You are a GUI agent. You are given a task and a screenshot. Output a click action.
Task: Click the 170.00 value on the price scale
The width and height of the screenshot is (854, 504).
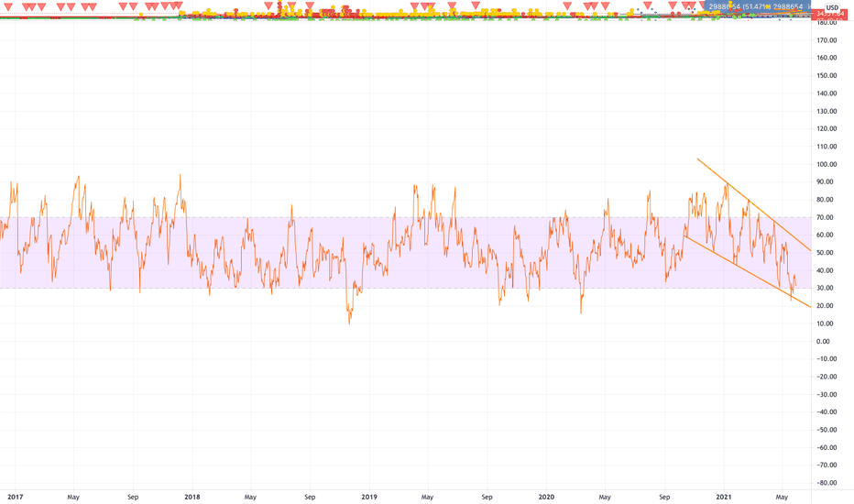click(827, 40)
